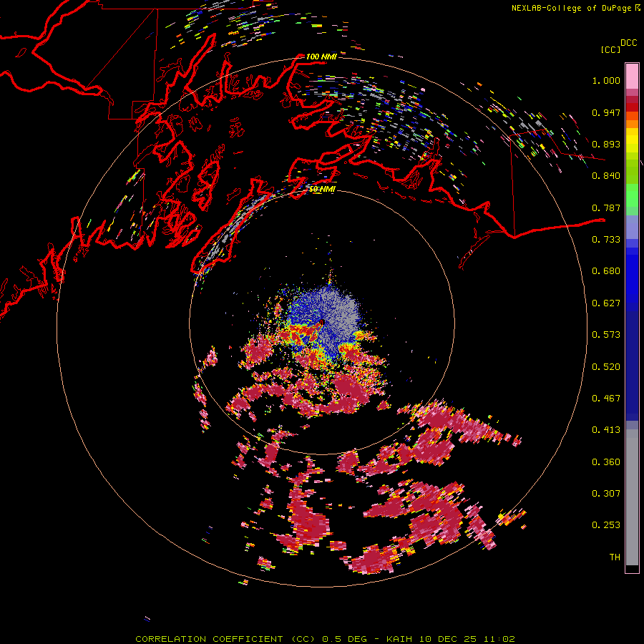
Task: Click the 11:02 timestamp in caption
Action: pyautogui.click(x=499, y=639)
